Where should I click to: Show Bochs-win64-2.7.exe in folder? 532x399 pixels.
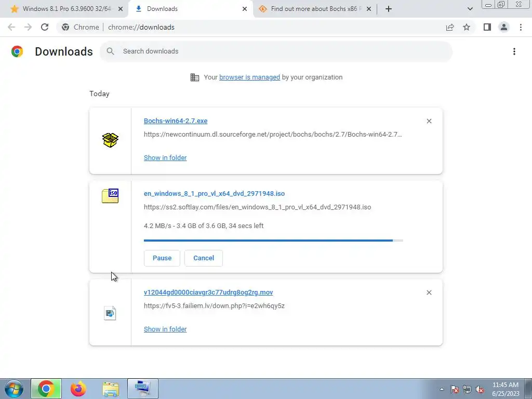pos(165,158)
